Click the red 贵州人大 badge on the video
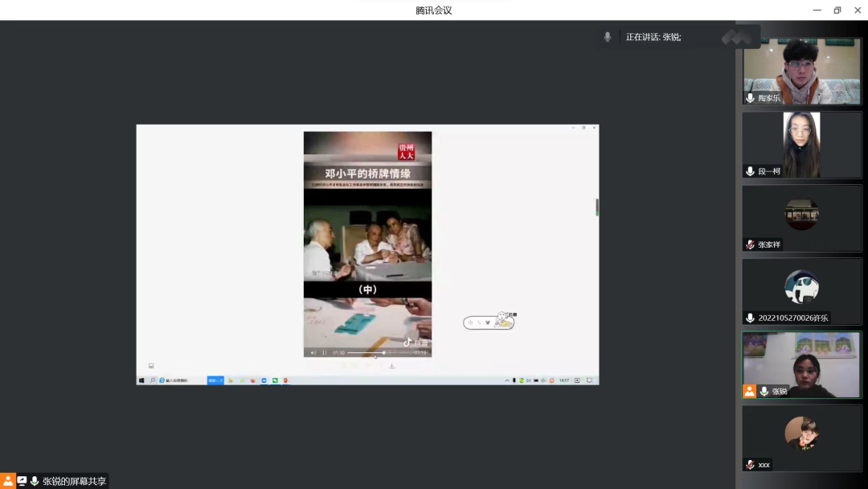 tap(407, 151)
